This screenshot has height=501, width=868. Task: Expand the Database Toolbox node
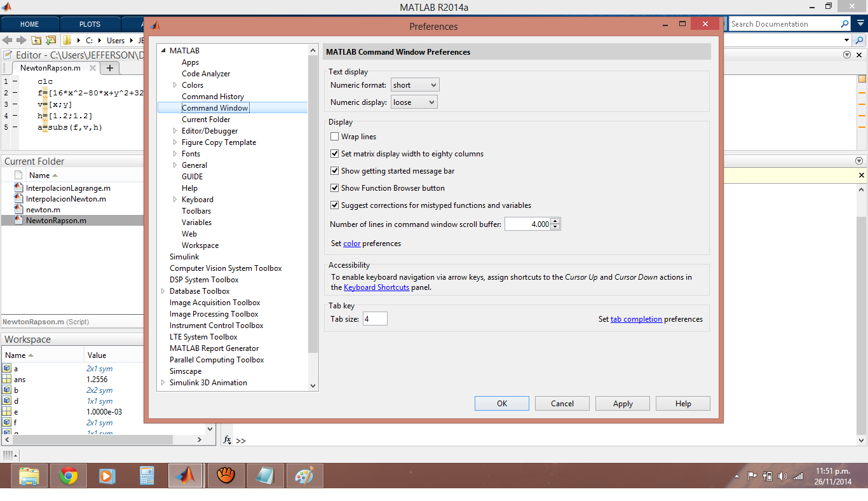[x=163, y=291]
